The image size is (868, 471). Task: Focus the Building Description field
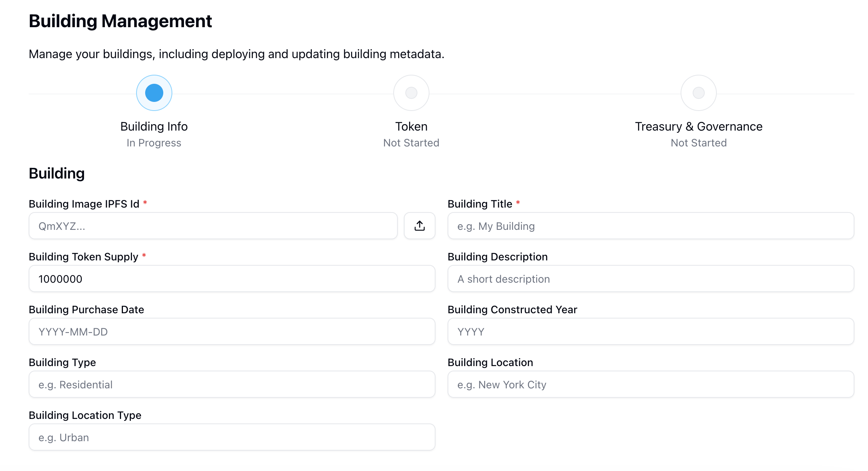pos(650,279)
